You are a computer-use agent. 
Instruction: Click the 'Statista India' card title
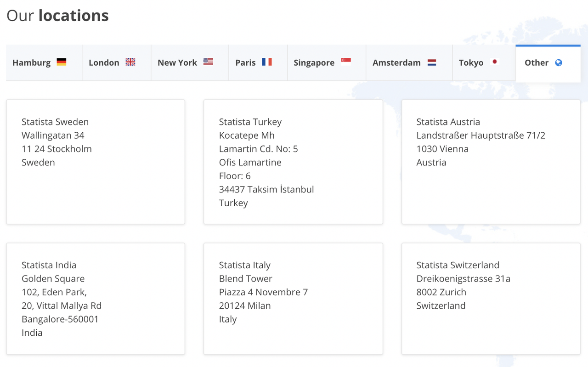(x=49, y=265)
